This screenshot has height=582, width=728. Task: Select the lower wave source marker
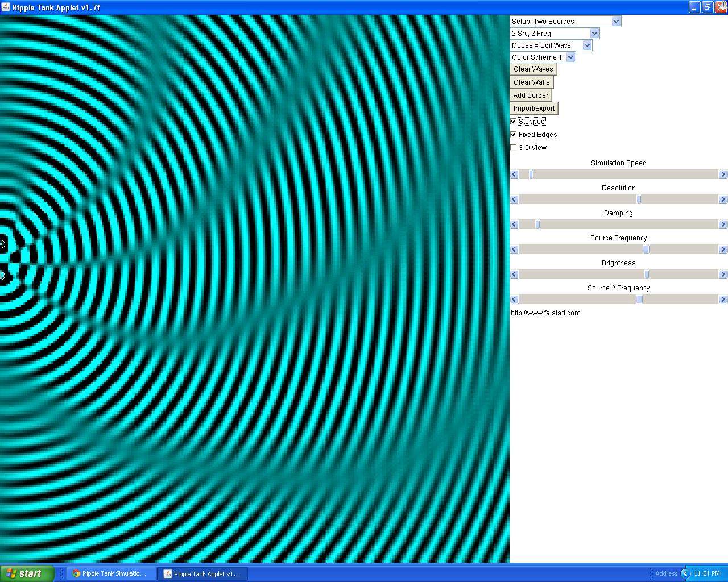coord(2,276)
